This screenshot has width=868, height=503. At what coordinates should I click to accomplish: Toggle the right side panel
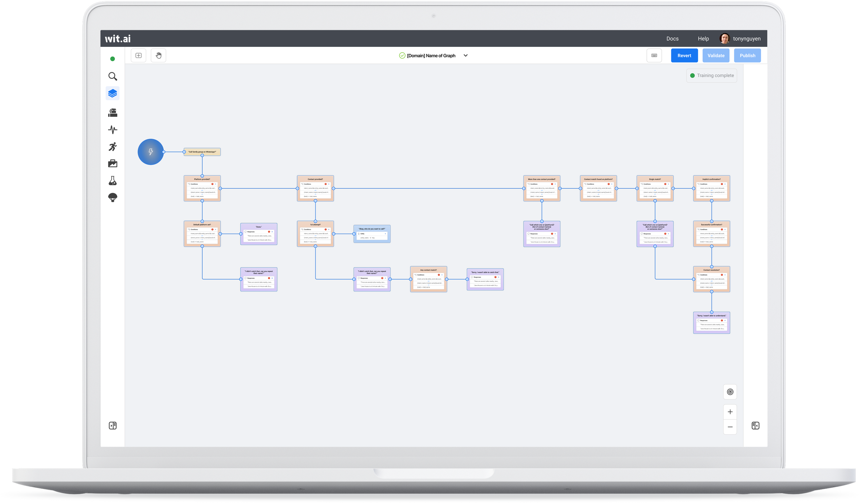tap(755, 426)
